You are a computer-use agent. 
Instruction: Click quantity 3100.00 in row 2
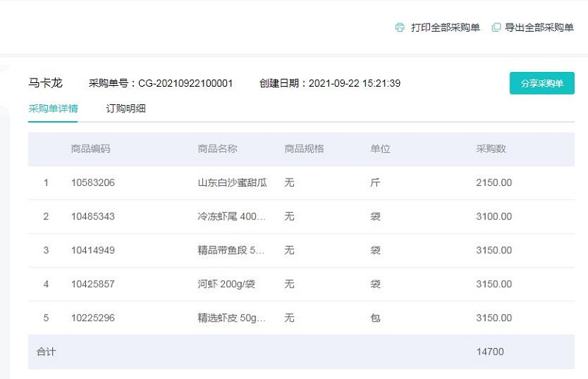point(494,216)
